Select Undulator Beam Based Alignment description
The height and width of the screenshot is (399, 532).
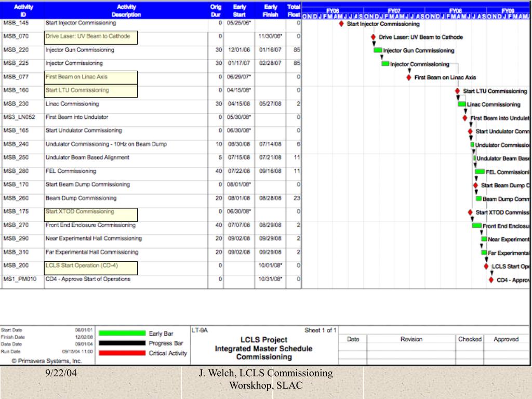click(87, 157)
